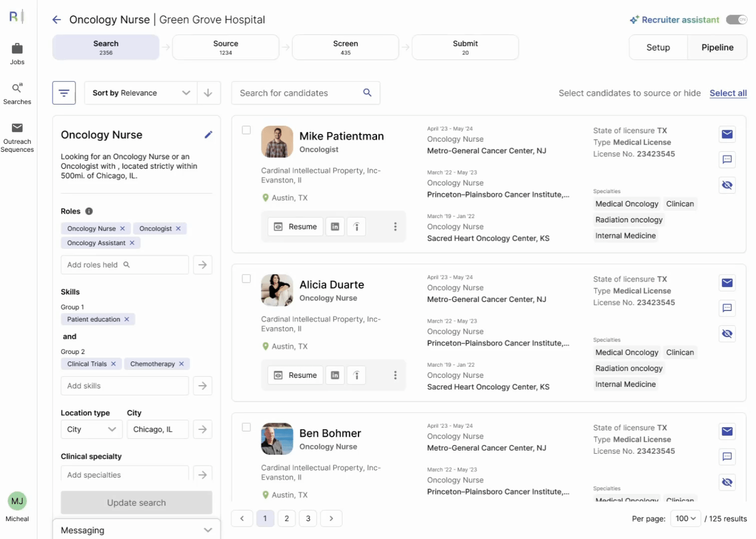
Task: Apply the Chicago, IL city arrow button
Action: (202, 429)
